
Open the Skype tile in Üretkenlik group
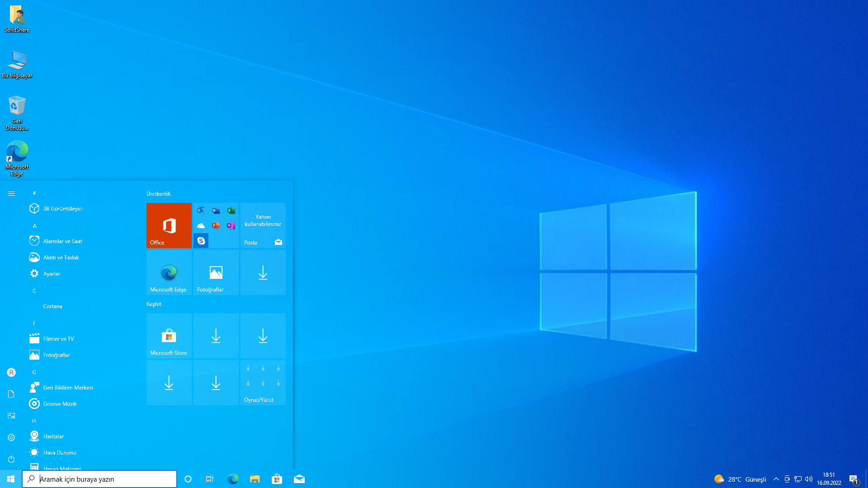201,241
